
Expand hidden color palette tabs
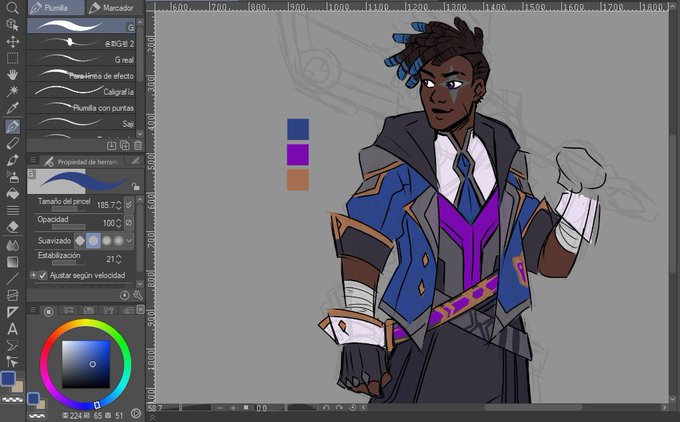[x=140, y=310]
